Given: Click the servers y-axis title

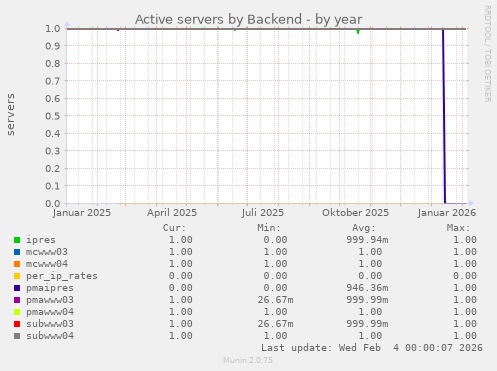Looking at the screenshot, I should coord(11,115).
